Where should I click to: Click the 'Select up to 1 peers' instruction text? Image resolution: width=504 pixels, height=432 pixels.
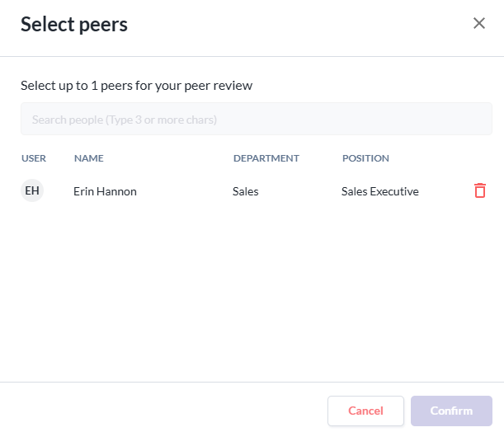(136, 85)
